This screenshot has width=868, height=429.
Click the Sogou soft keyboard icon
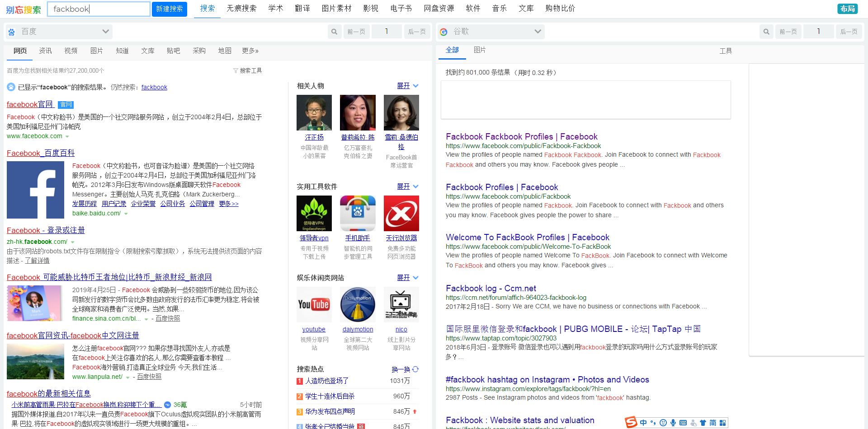683,423
